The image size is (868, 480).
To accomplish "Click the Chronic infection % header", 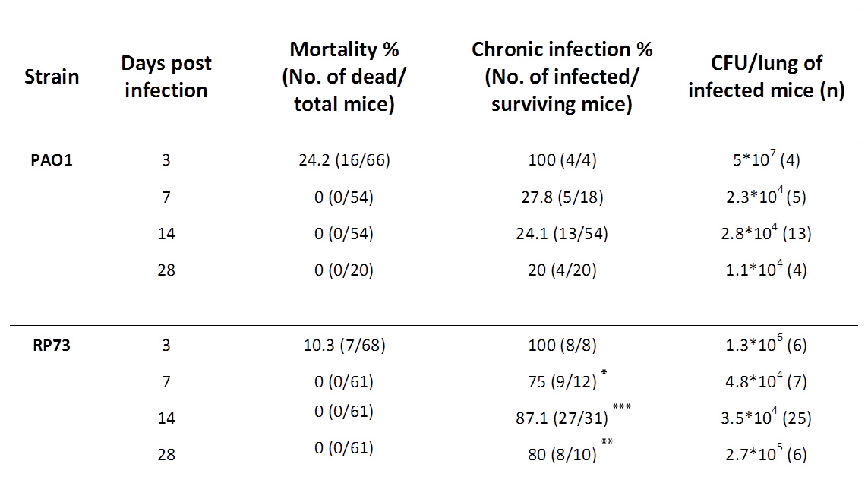I will [561, 76].
